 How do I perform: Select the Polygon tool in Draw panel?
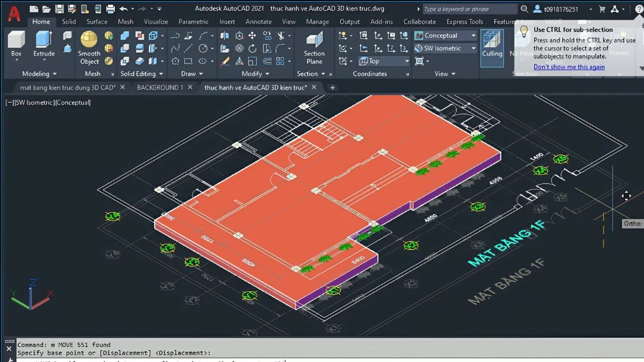(175, 61)
